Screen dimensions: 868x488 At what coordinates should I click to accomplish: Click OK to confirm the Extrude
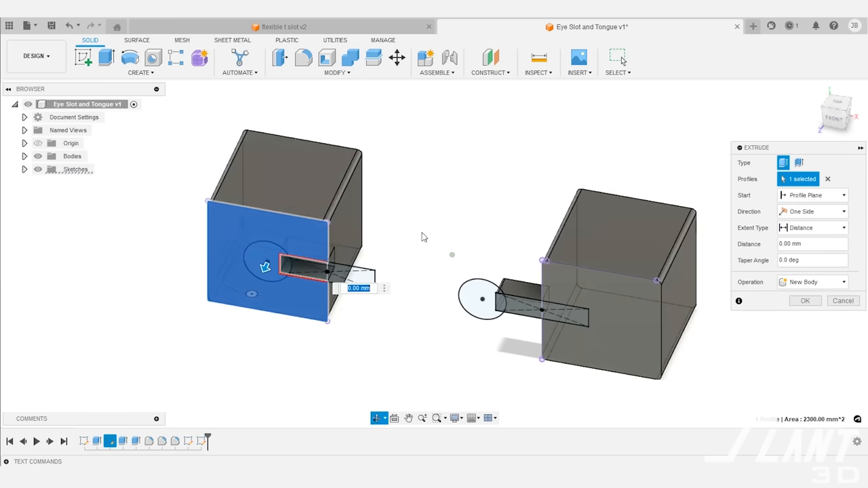pyautogui.click(x=805, y=300)
